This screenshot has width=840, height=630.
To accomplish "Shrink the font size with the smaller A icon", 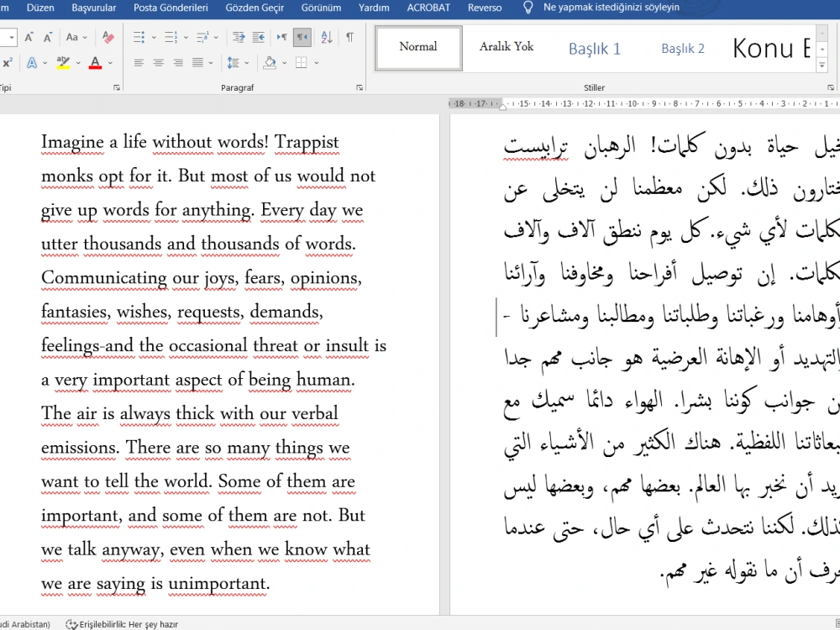I will click(48, 37).
